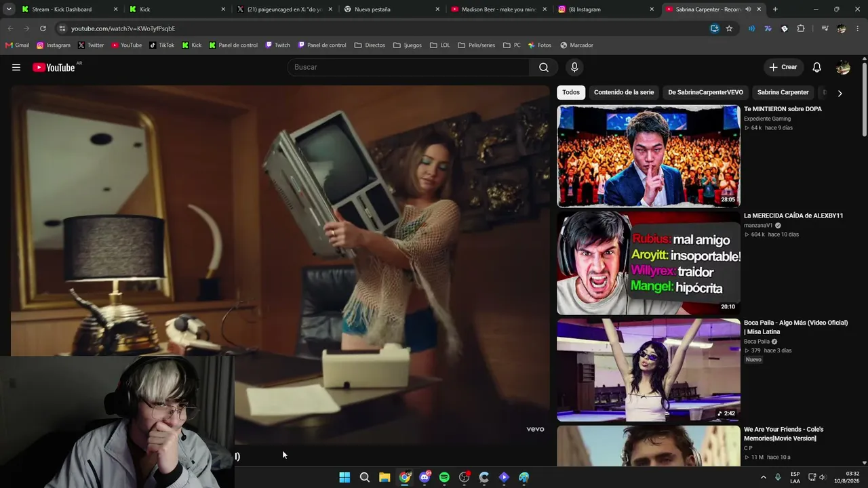Viewport: 868px width, 488px height.
Task: Open the YouTube guide hamburger menu
Action: [x=16, y=67]
